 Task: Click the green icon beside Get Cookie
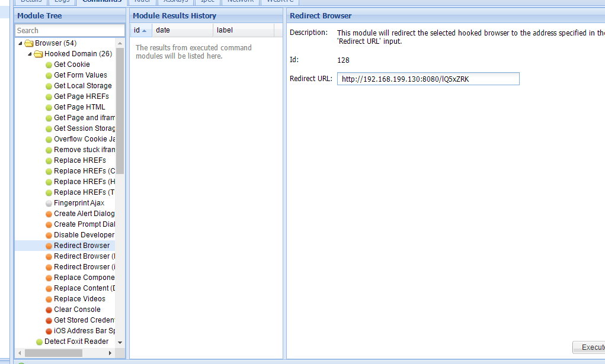[49, 65]
